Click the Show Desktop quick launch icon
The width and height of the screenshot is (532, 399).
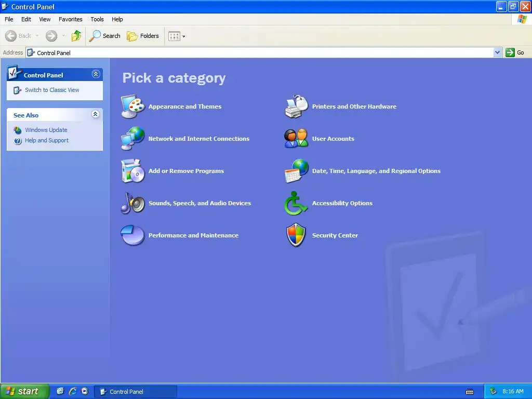pos(60,391)
